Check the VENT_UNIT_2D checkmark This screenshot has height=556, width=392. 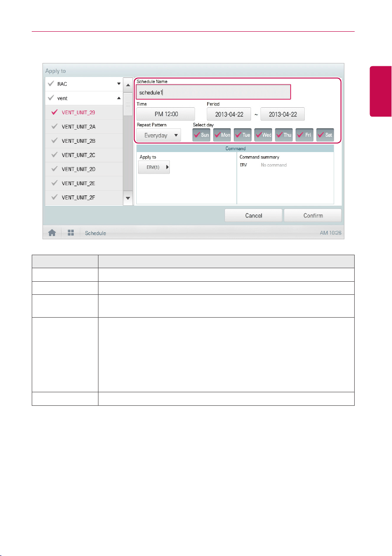(54, 169)
